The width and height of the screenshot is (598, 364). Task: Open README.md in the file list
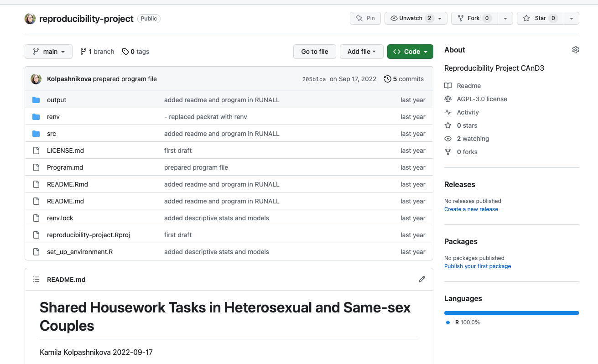pyautogui.click(x=65, y=201)
